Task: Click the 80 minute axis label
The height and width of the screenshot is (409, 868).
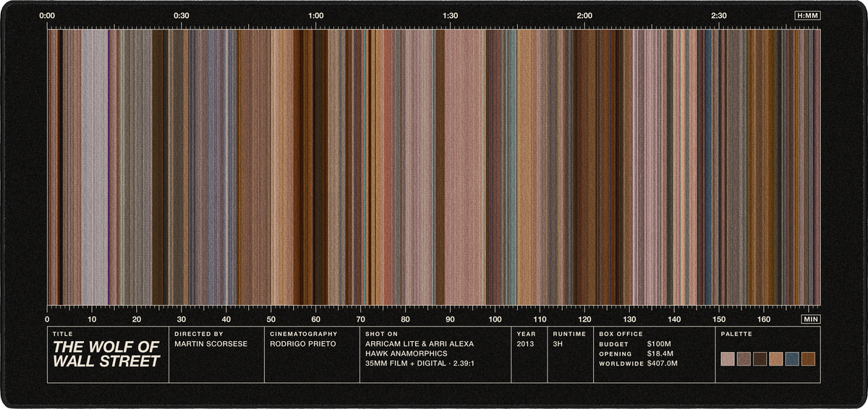Action: [x=405, y=319]
